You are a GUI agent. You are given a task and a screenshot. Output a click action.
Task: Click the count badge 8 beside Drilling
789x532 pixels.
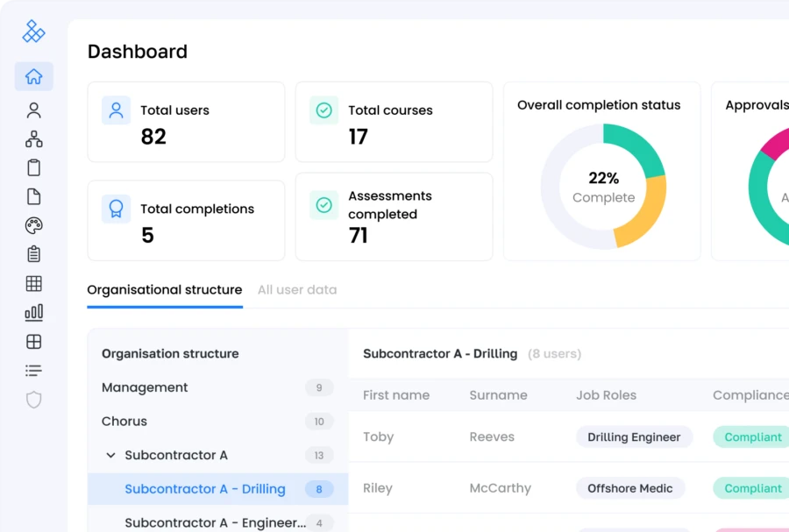pyautogui.click(x=319, y=489)
